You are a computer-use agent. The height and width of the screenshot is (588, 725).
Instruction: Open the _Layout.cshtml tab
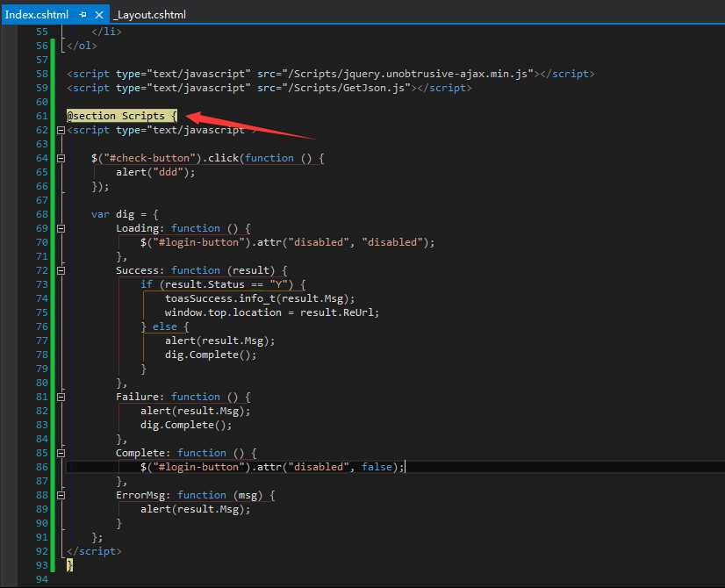point(149,14)
